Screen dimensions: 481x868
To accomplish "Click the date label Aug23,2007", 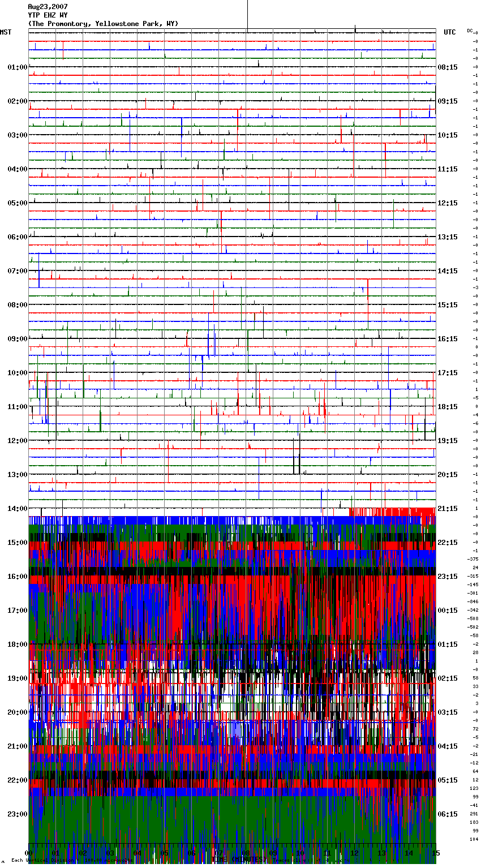I will click(x=48, y=7).
